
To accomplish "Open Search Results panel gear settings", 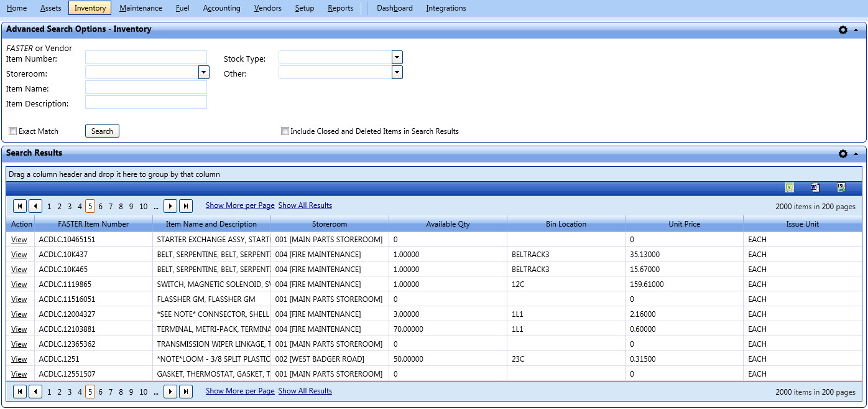I will 843,154.
